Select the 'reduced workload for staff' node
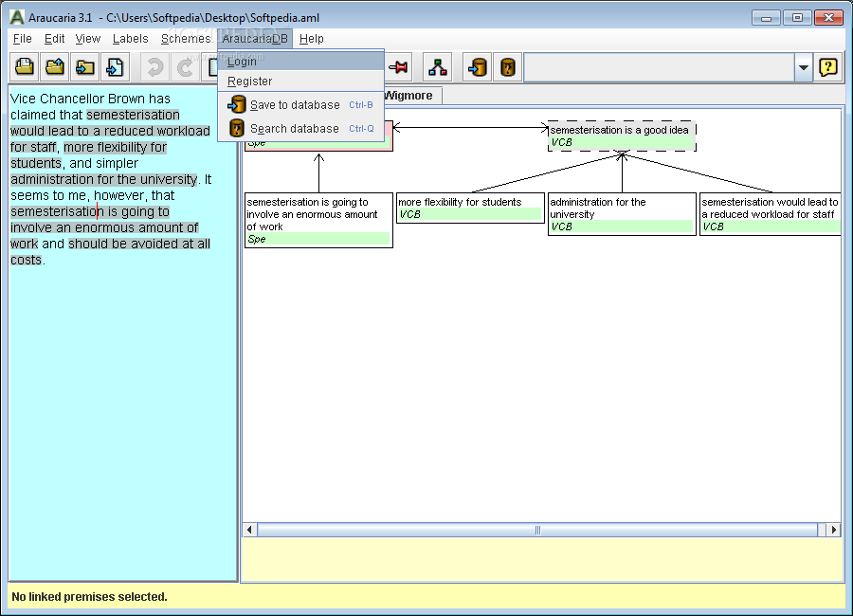Image resolution: width=853 pixels, height=616 pixels. point(771,214)
